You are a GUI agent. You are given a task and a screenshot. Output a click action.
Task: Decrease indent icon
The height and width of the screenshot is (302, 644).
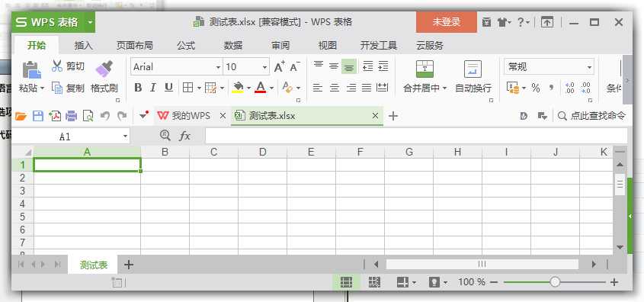[367, 66]
